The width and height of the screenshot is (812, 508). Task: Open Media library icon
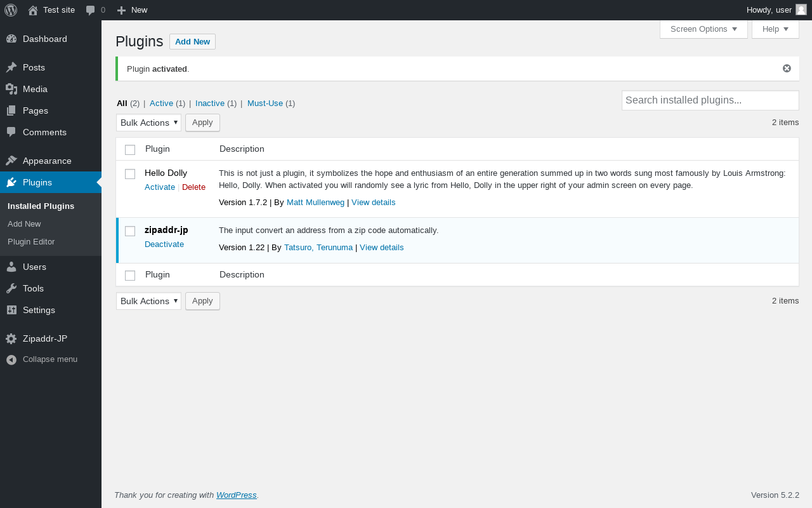pos(11,89)
